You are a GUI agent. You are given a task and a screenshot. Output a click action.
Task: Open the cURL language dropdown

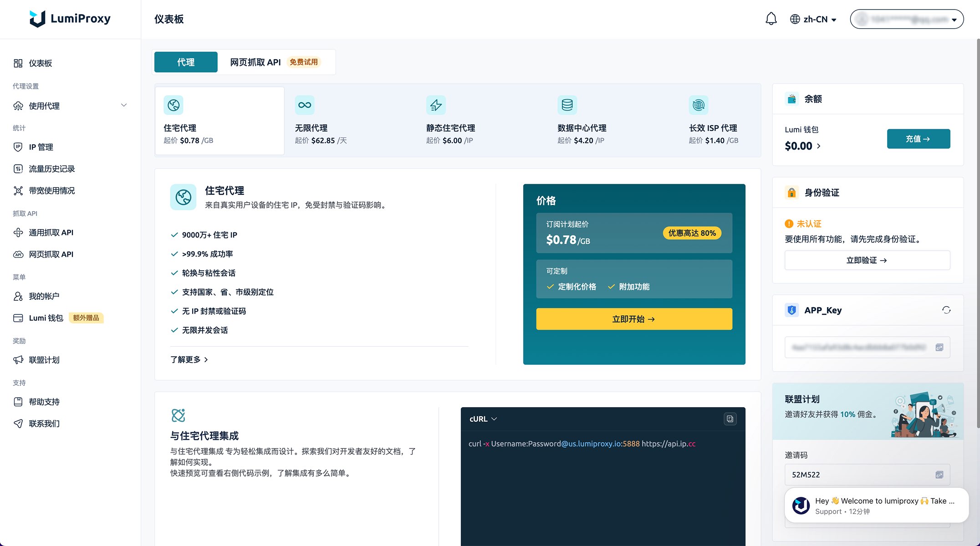click(x=483, y=419)
